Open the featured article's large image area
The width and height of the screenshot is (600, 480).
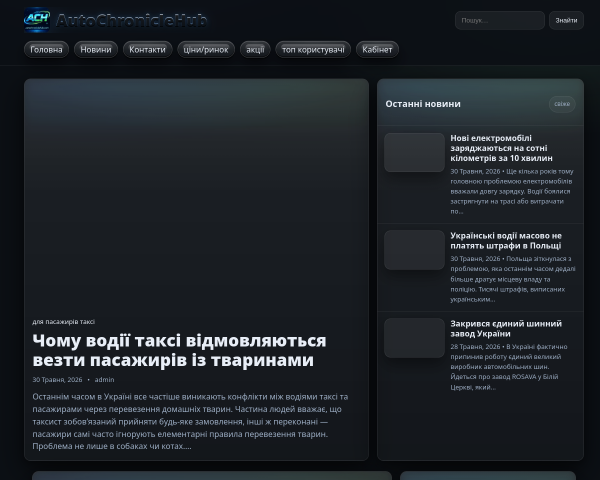pos(196,197)
